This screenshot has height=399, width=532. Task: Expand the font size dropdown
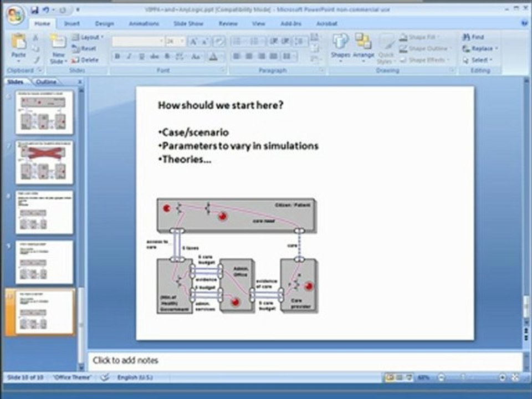point(182,42)
